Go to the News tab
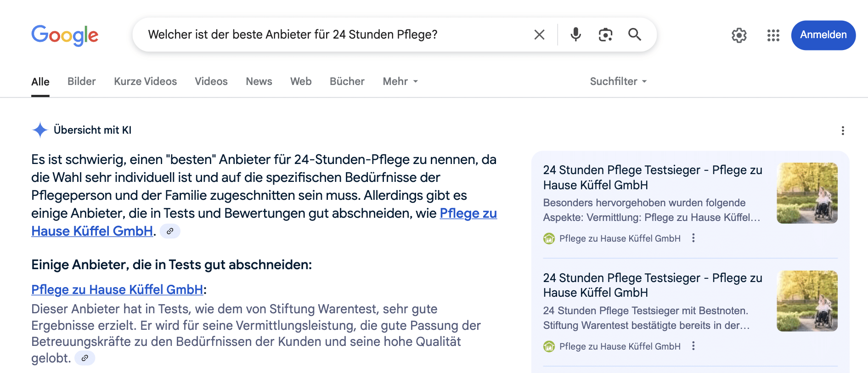This screenshot has width=868, height=373. pos(259,81)
